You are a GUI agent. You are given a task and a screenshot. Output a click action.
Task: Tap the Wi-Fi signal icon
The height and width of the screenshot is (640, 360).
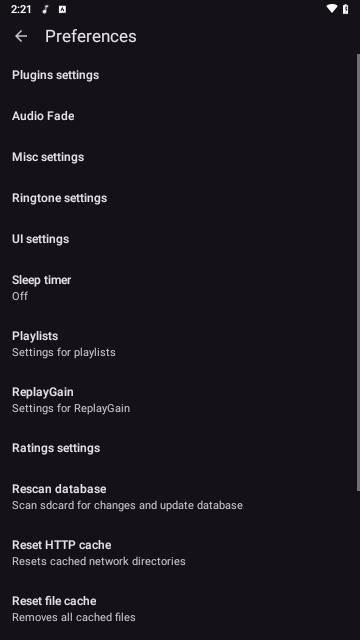[332, 9]
